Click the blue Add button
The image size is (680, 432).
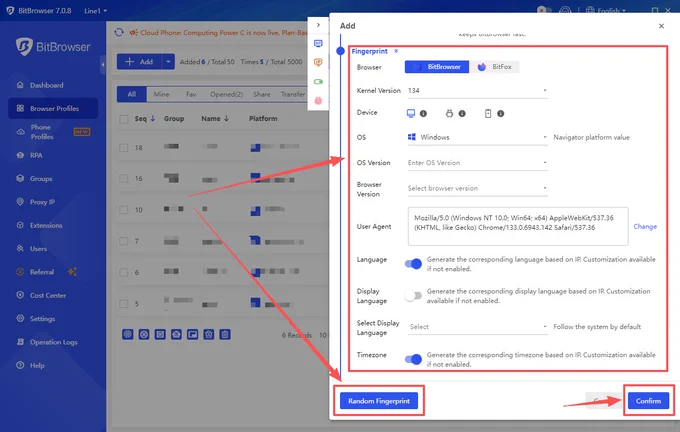coord(139,62)
